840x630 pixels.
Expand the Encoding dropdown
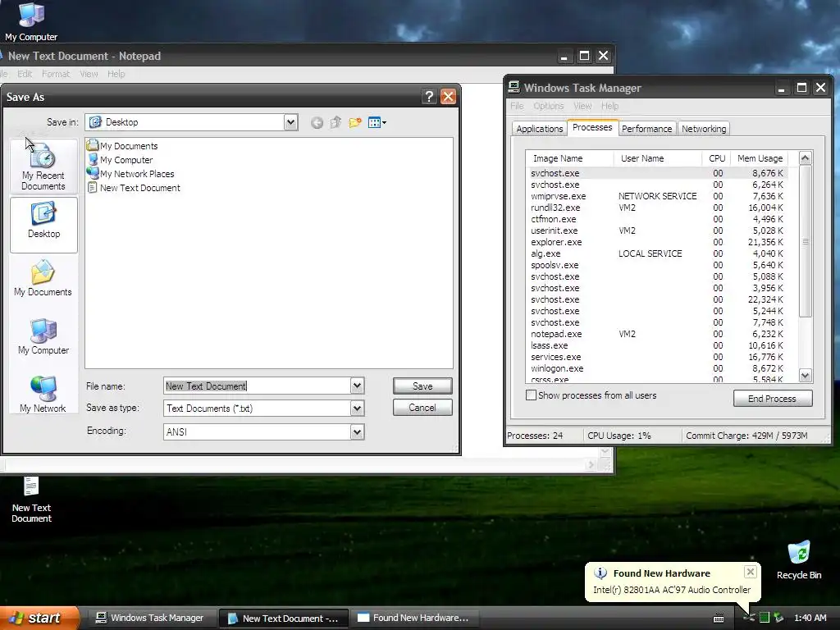358,431
